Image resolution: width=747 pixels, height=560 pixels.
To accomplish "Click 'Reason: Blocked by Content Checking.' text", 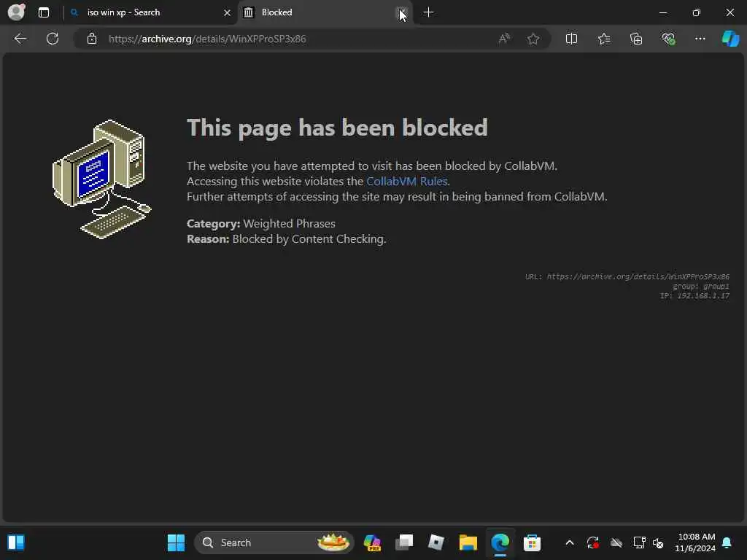I will [286, 238].
